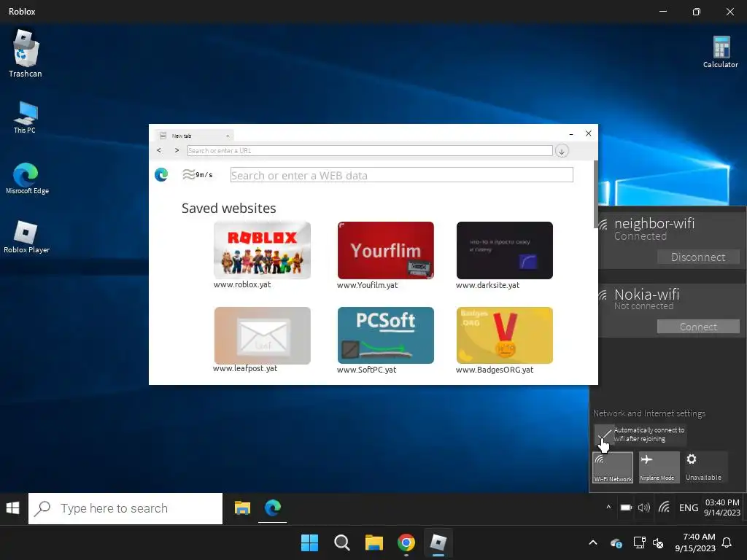The height and width of the screenshot is (560, 747).
Task: Open This PC desktop icon
Action: click(25, 117)
